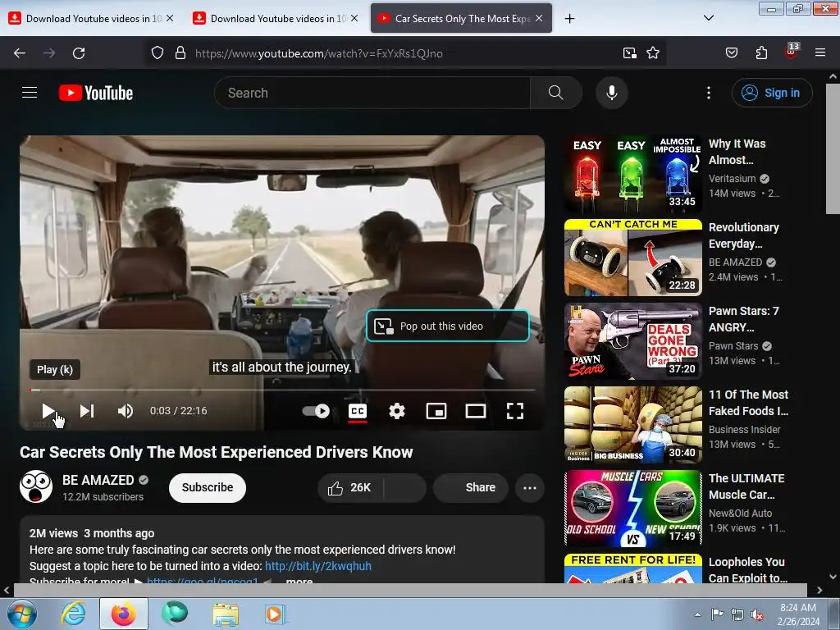Enter full screen mode
840x630 pixels.
click(515, 411)
